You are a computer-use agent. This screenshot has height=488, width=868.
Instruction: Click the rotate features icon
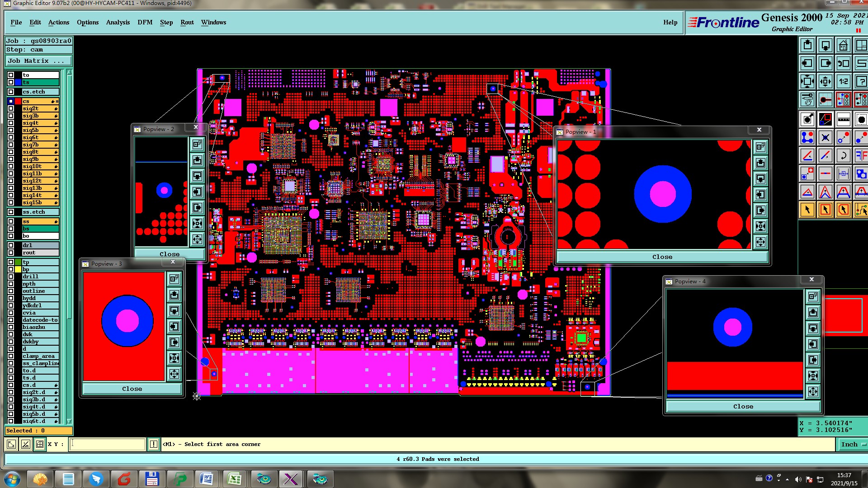pyautogui.click(x=843, y=156)
